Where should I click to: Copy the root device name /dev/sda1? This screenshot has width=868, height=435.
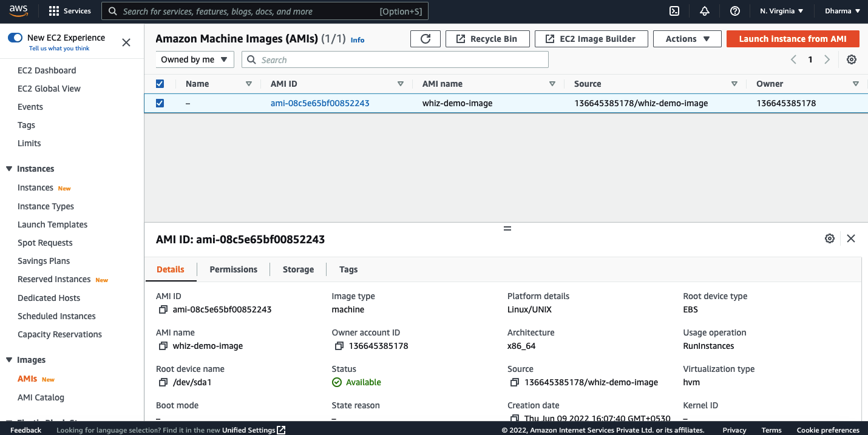click(x=163, y=382)
